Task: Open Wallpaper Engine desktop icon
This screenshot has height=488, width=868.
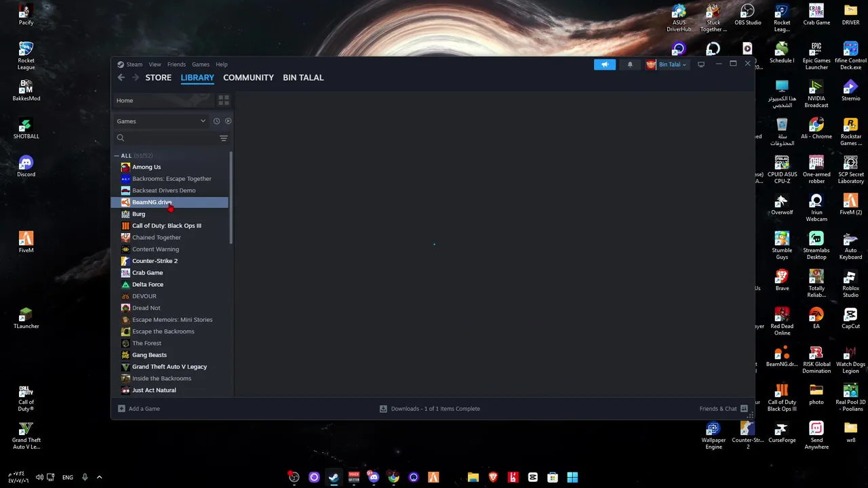Action: (x=713, y=436)
